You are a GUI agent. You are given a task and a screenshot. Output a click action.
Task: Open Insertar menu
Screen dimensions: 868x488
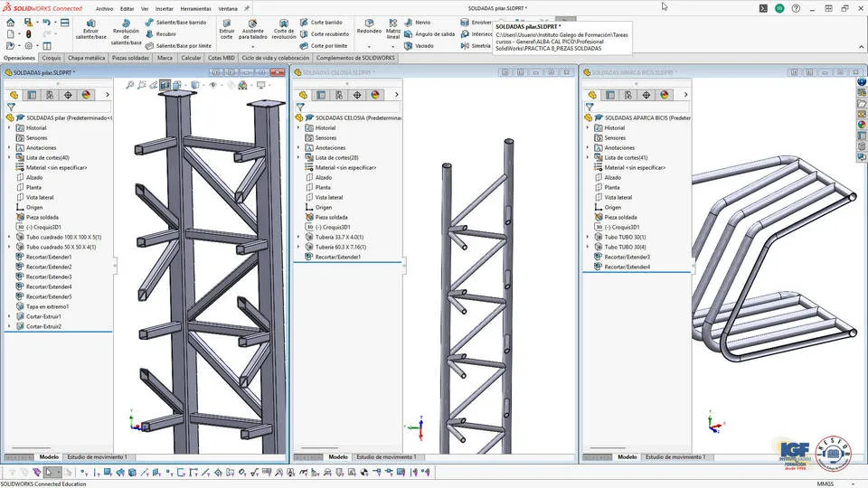coord(164,9)
